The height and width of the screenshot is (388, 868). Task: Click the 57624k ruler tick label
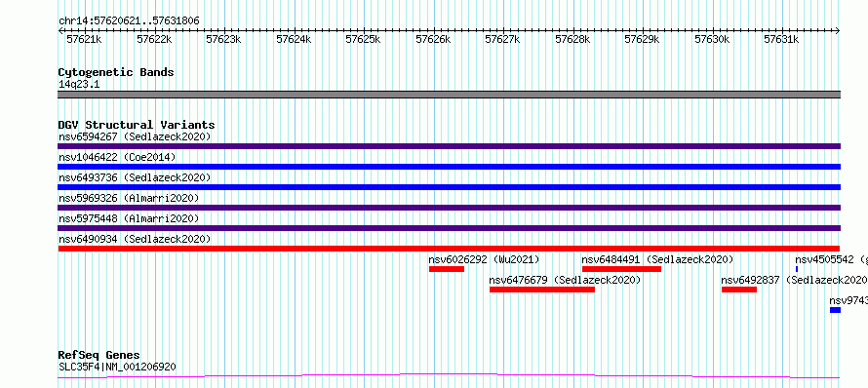[294, 40]
